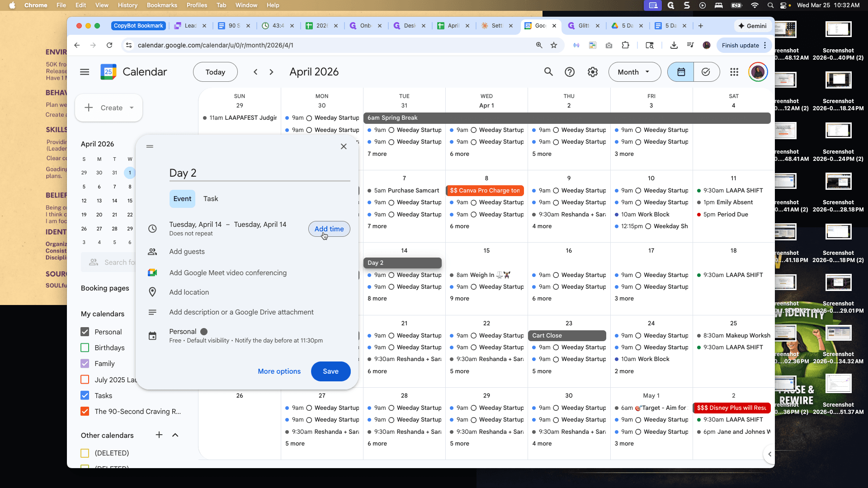The image size is (868, 488).
Task: Toggle The 90-Second Craving calendar checkbox
Action: pos(85,411)
